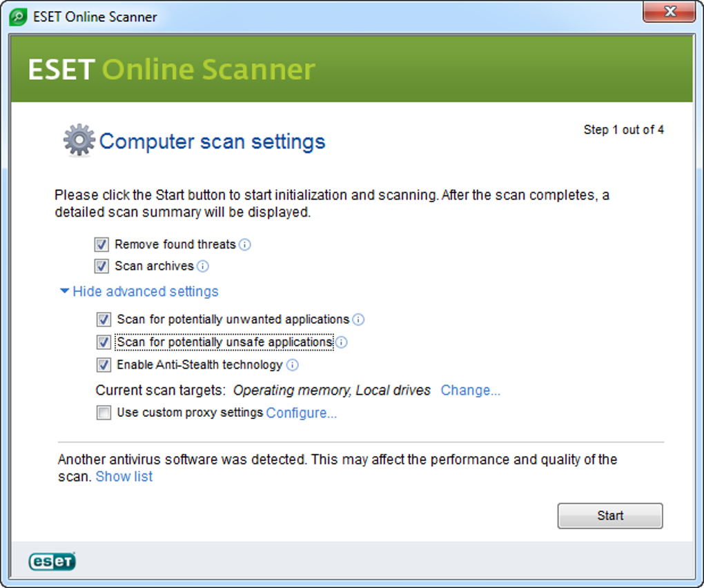704x588 pixels.
Task: Click the ESET logo in the footer
Action: pos(52,561)
